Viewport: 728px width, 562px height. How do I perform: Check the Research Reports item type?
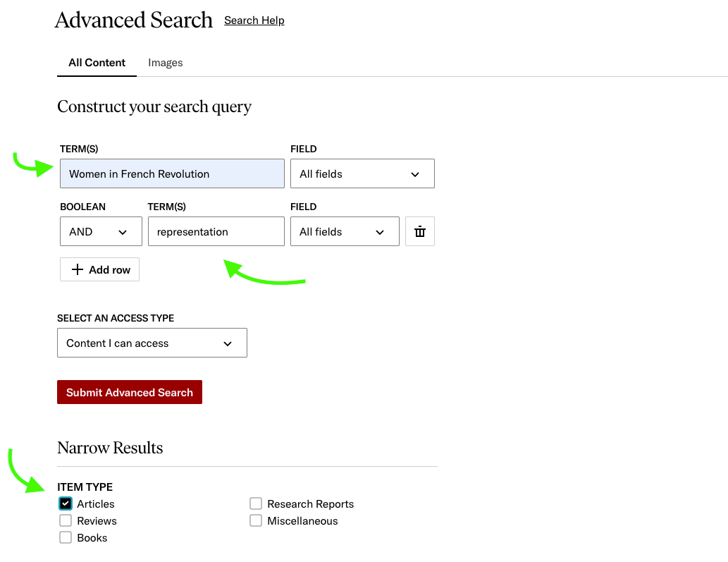click(256, 503)
